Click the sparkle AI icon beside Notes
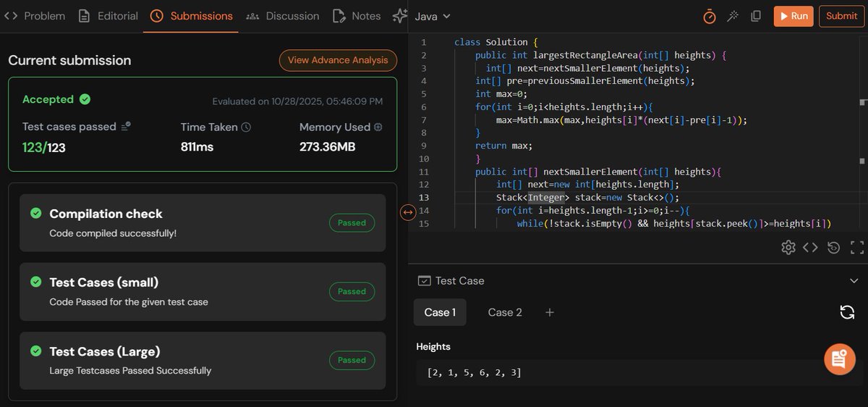 (x=400, y=15)
